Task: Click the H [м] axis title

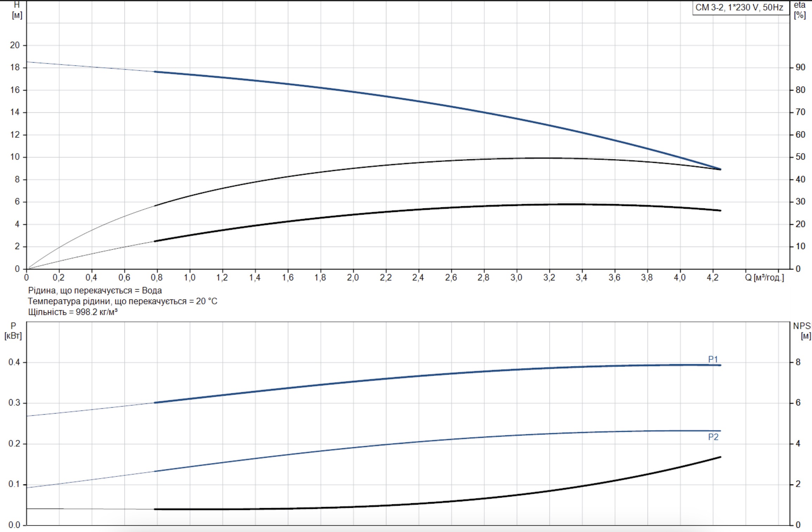Action: [17, 10]
